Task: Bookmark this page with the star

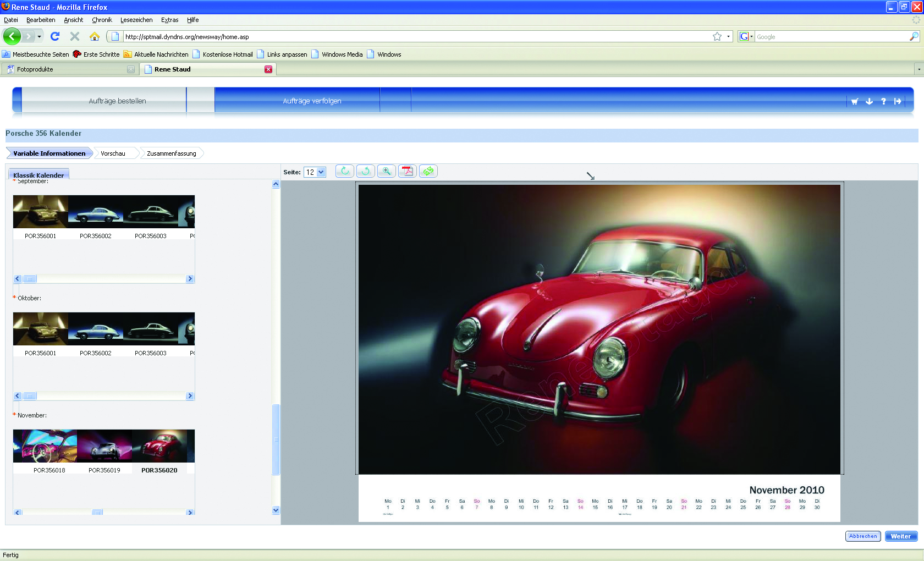Action: coord(717,36)
